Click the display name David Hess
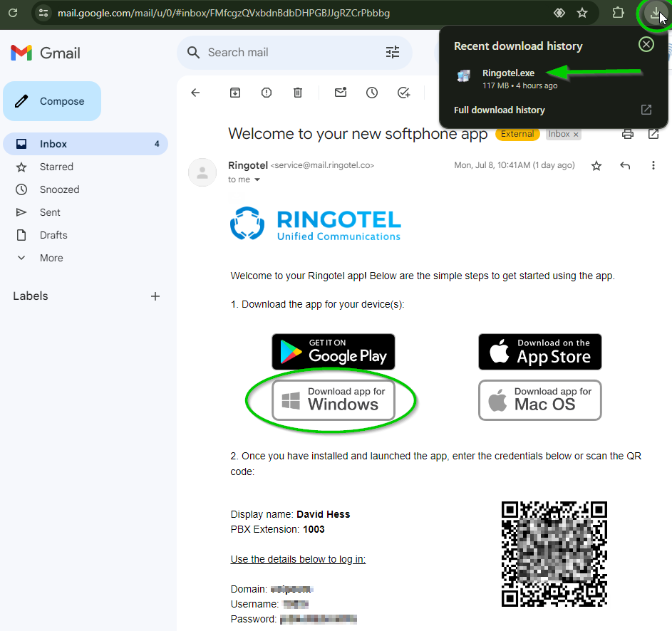The image size is (672, 631). coord(323,514)
